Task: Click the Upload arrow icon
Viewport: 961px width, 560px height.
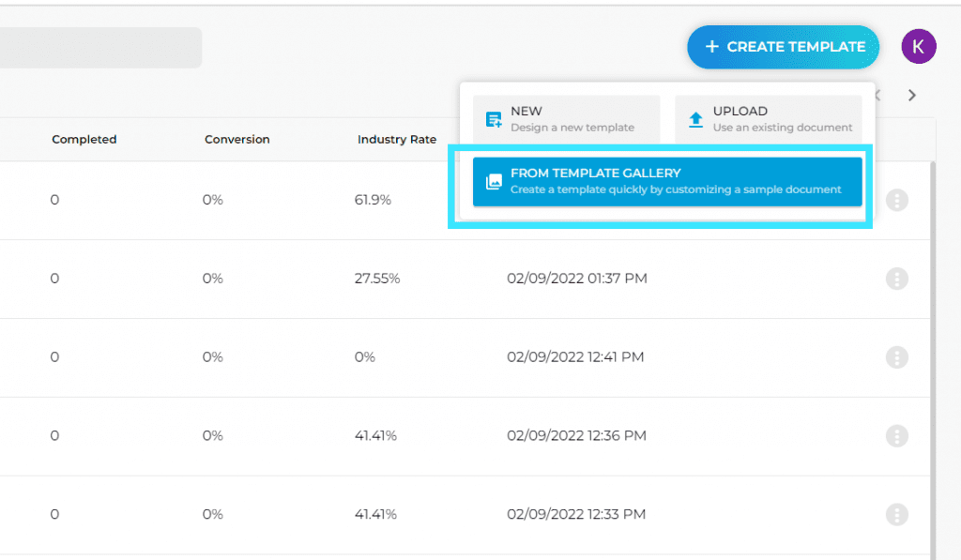Action: [x=695, y=119]
